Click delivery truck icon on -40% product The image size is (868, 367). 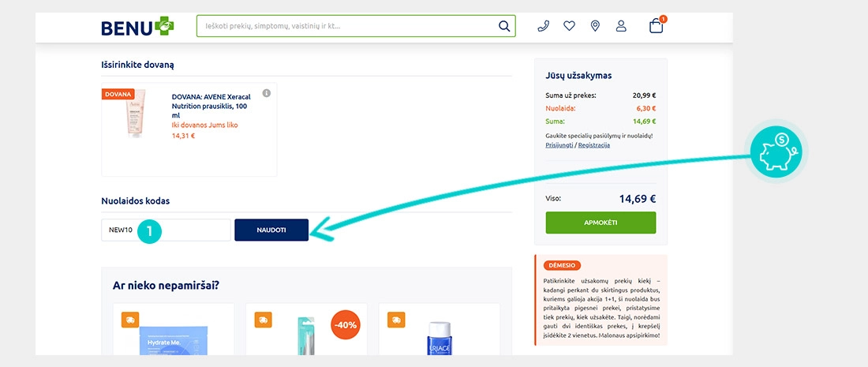tap(263, 320)
